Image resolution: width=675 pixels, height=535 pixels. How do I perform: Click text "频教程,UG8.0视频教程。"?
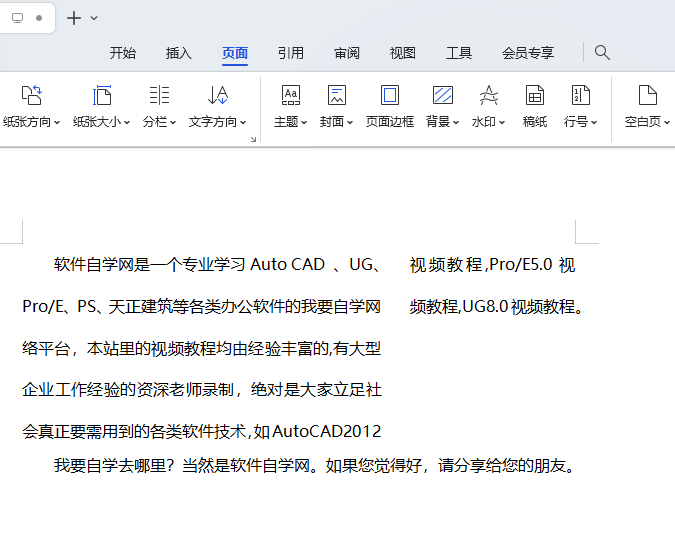click(496, 306)
